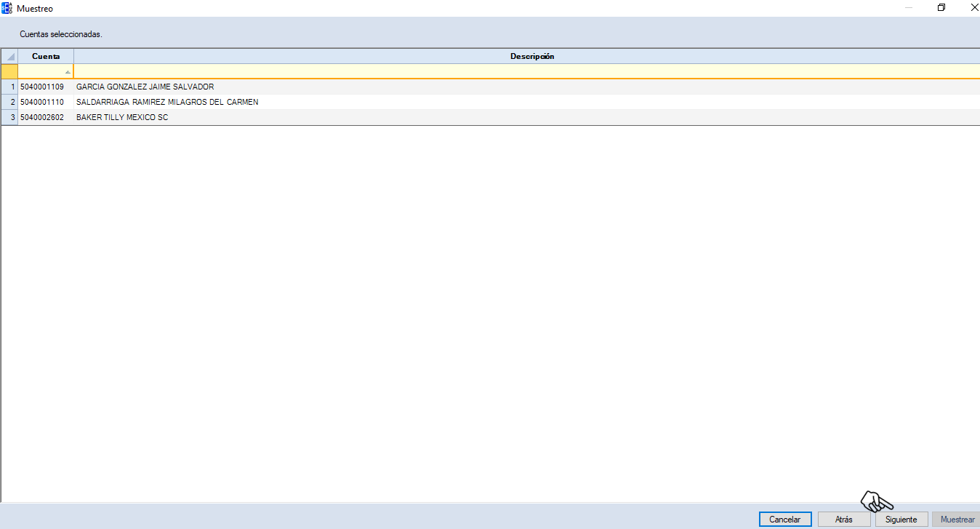Go back with the Atrás button
The height and width of the screenshot is (529, 980).
pyautogui.click(x=843, y=520)
